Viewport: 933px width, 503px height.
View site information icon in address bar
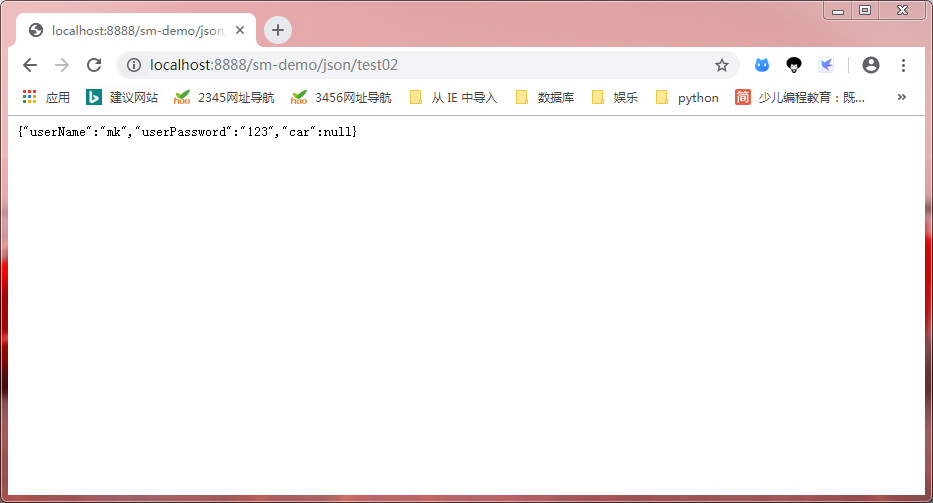tap(134, 65)
